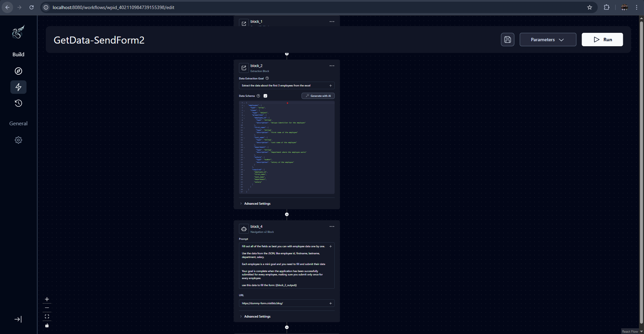Click add-node plus above block_2
Viewport: 644px width, 334px height.
click(x=287, y=54)
